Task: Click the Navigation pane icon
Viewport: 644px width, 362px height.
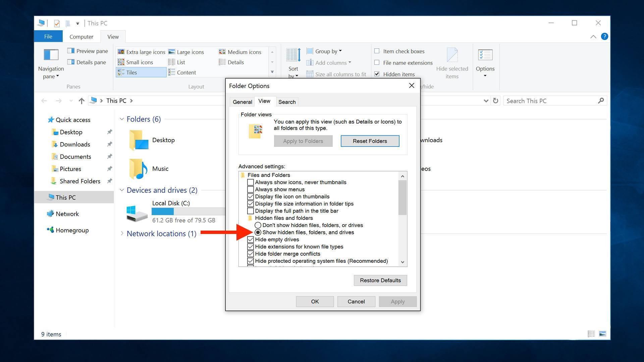Action: click(51, 55)
